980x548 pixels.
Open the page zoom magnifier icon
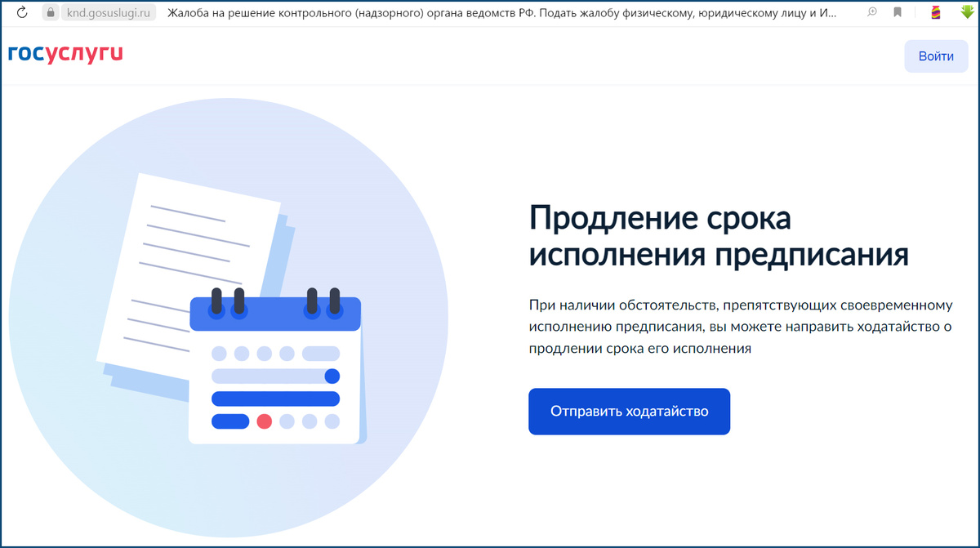point(874,12)
